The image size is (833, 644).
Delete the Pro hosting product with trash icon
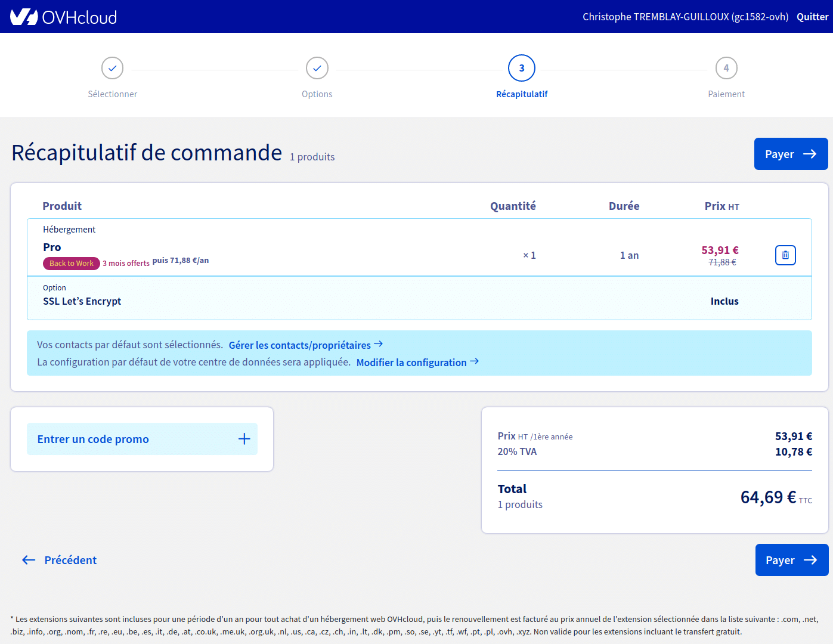coord(785,255)
